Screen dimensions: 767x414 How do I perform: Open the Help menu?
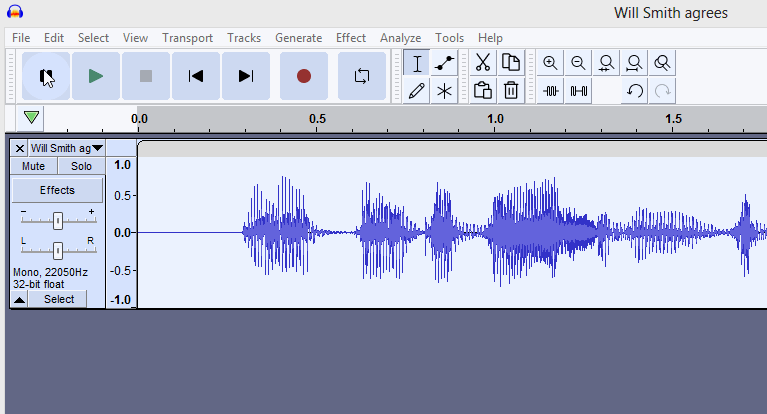coord(490,38)
